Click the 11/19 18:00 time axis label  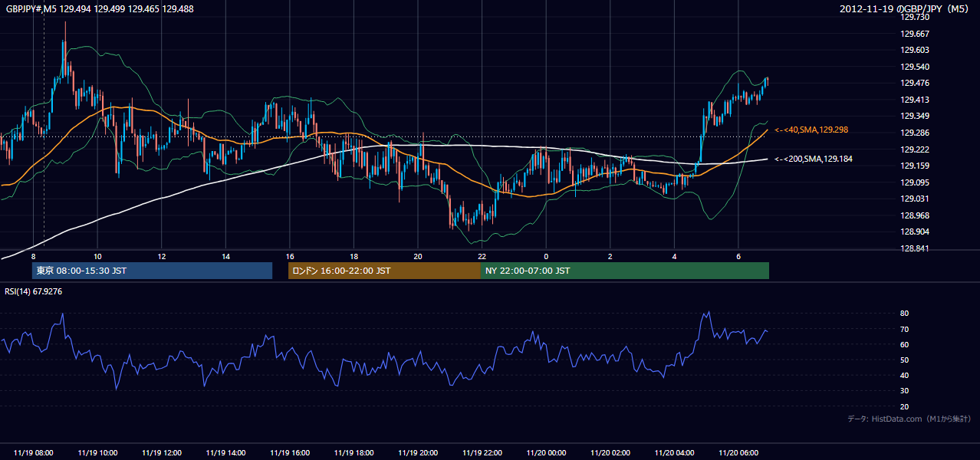point(354,452)
